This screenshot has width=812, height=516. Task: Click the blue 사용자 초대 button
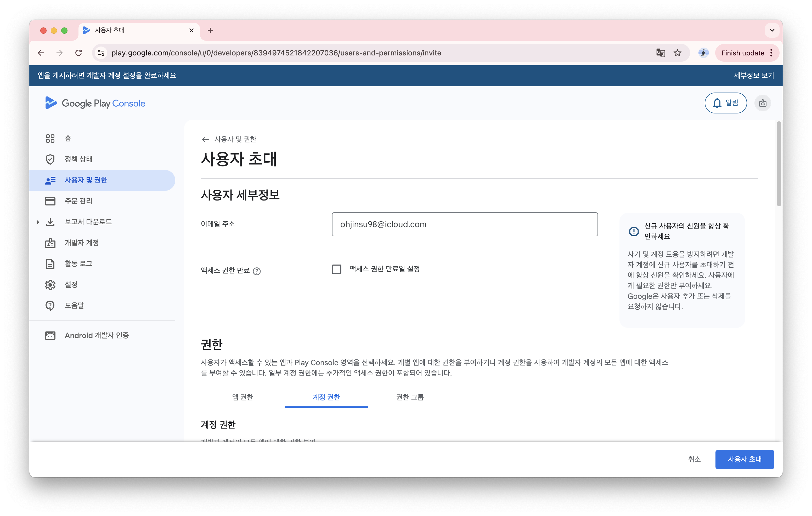(x=744, y=459)
